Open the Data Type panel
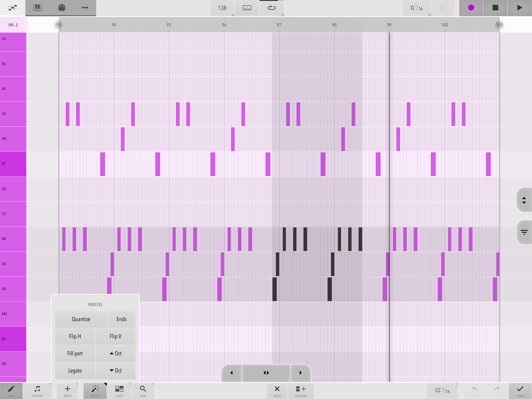Screen dimensions: 532x399 [37, 391]
